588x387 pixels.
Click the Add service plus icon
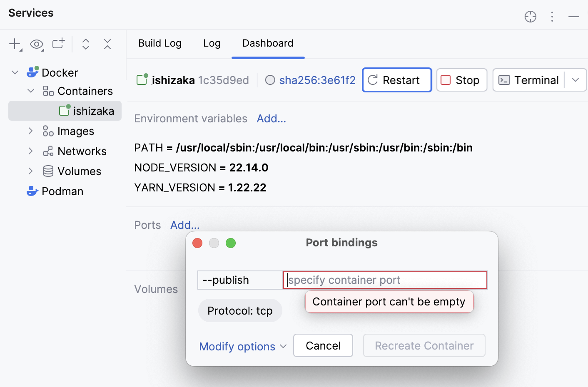point(14,44)
